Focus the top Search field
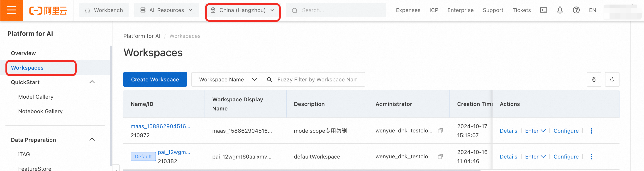The width and height of the screenshot is (644, 171). tap(336, 10)
